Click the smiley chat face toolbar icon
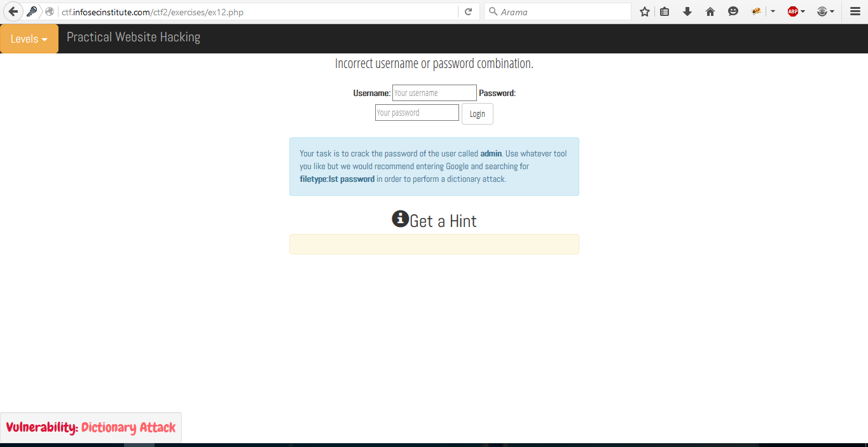This screenshot has height=447, width=868. pos(733,11)
